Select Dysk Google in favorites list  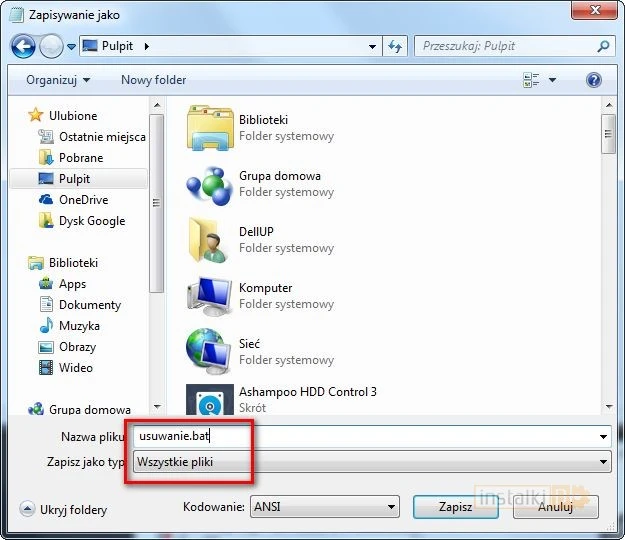coord(91,221)
